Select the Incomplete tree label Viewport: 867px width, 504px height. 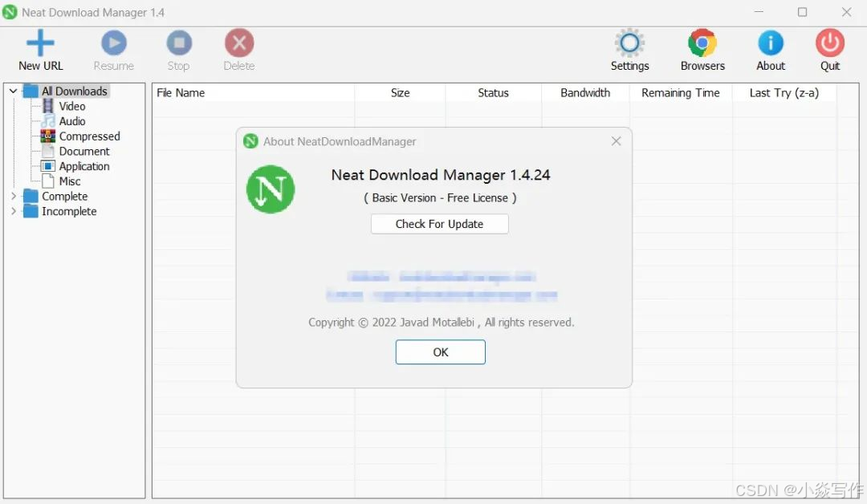(69, 211)
